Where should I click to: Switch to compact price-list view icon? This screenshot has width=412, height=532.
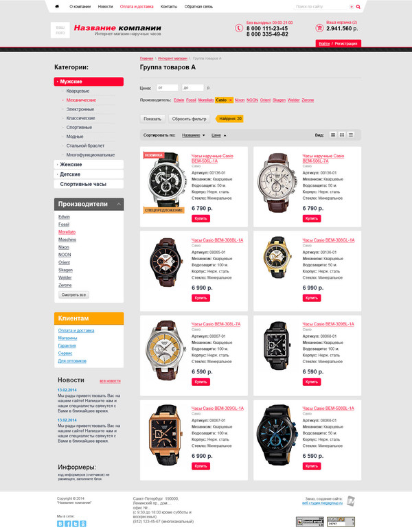tap(351, 135)
